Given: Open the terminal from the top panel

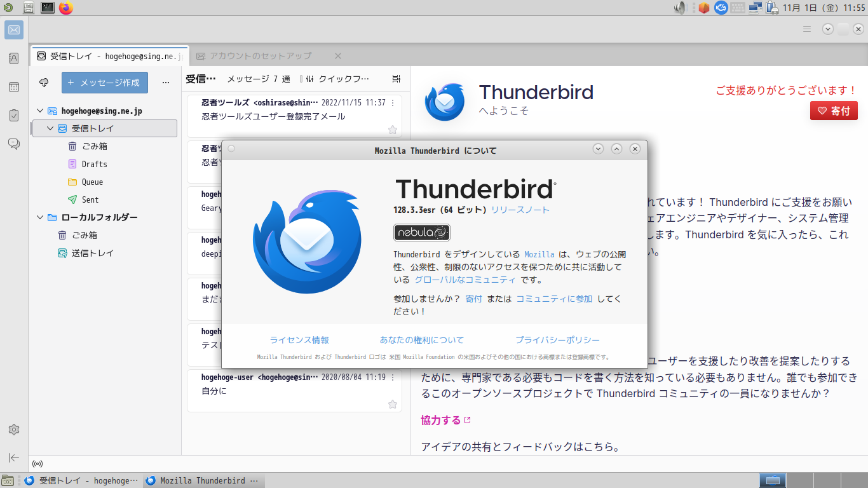Looking at the screenshot, I should pos(48,8).
